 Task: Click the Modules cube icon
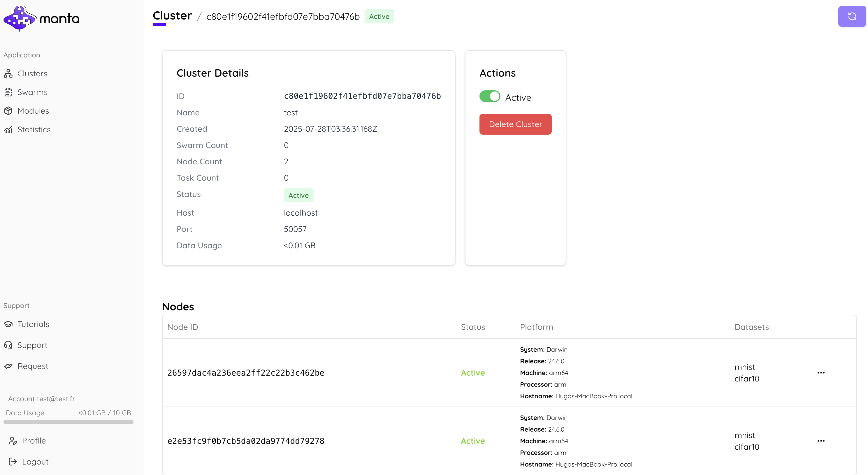[x=8, y=111]
